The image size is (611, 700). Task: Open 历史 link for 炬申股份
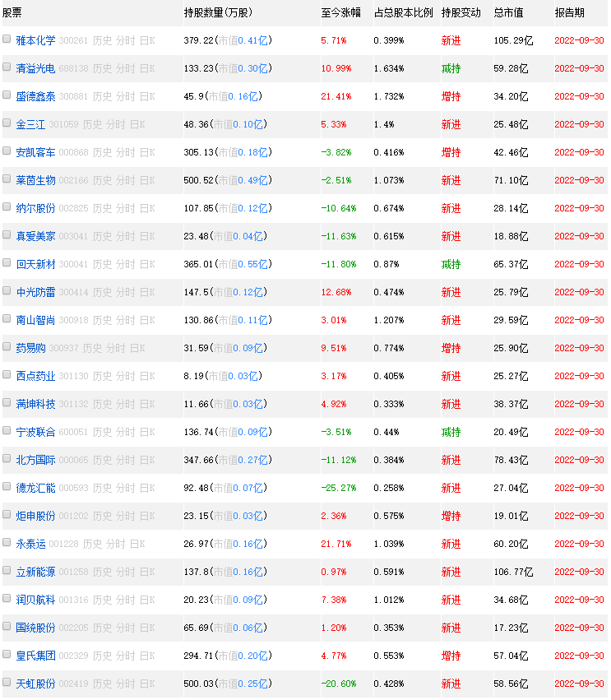102,516
